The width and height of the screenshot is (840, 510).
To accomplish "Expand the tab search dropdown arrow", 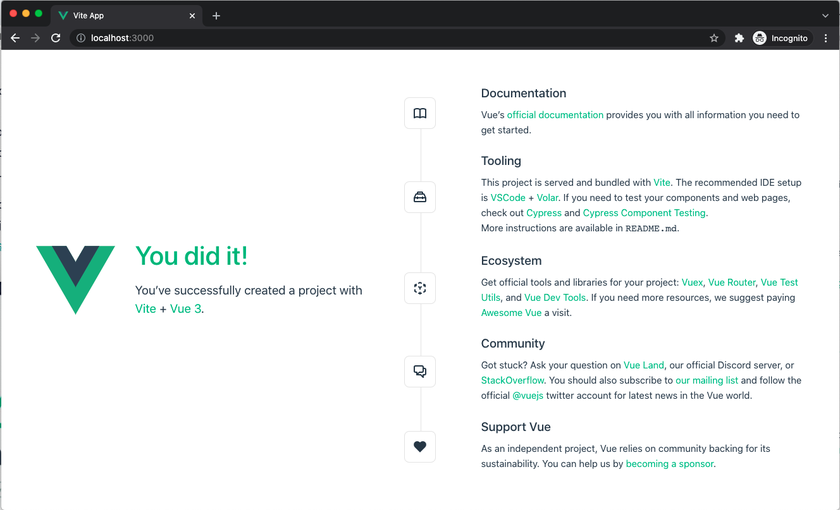I will coord(826,16).
